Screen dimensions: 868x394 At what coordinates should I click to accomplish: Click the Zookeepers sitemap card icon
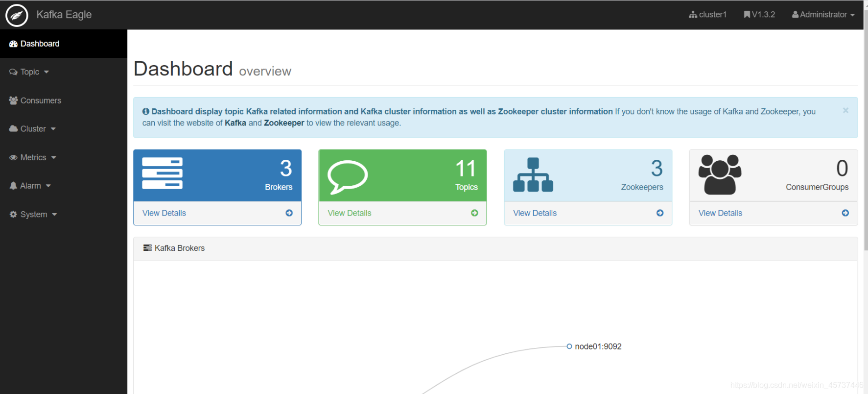(x=533, y=174)
